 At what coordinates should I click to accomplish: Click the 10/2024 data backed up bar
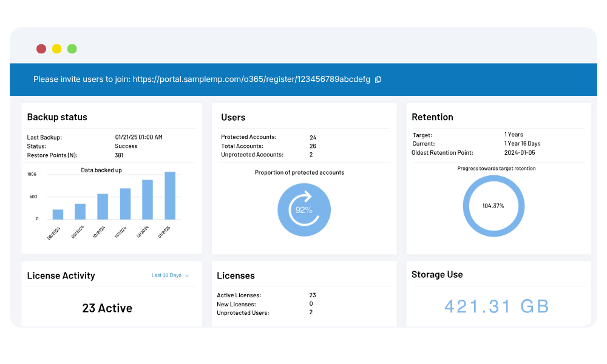(x=103, y=206)
